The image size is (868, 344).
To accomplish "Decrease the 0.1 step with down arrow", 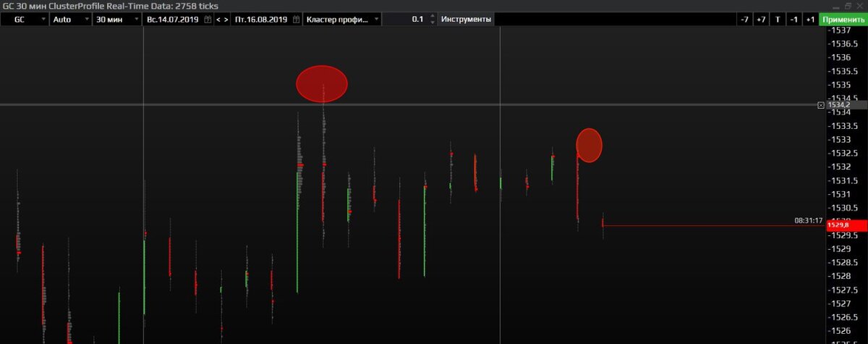I will [x=433, y=22].
